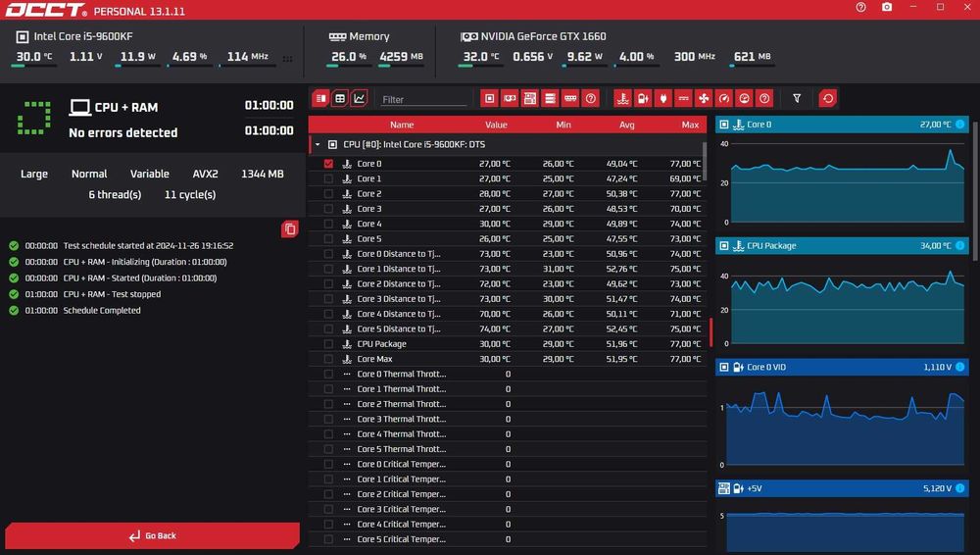Uncheck the Core 0 graph checkbox
The height and width of the screenshot is (555, 980).
point(328,164)
